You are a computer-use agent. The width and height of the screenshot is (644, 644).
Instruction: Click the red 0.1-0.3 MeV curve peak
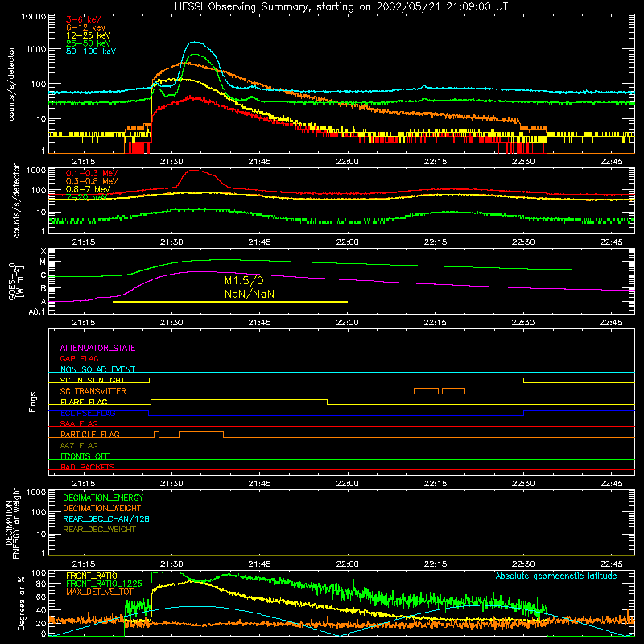coord(194,170)
